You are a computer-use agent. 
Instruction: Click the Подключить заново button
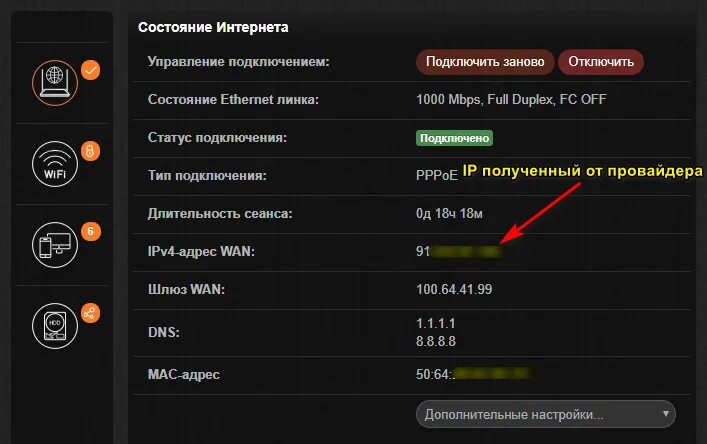click(x=485, y=62)
